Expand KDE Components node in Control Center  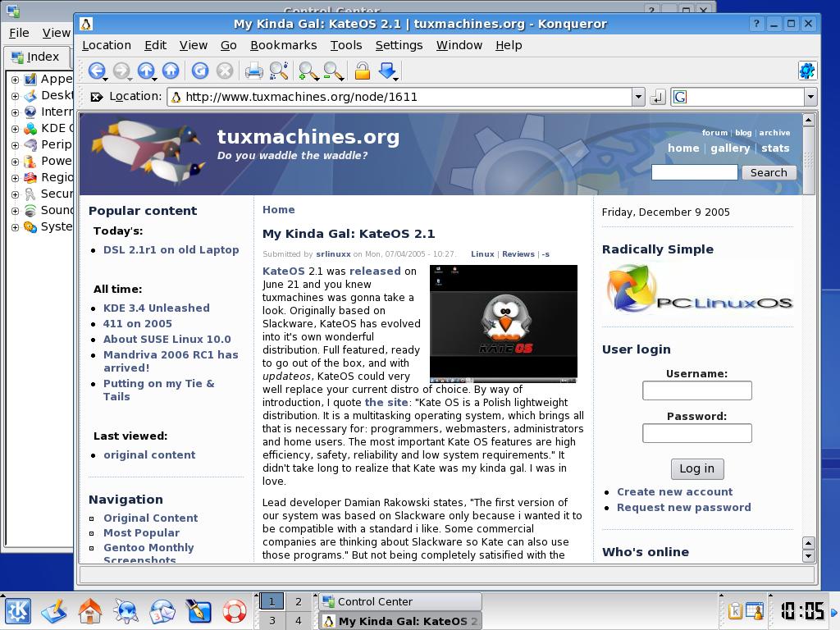15,129
